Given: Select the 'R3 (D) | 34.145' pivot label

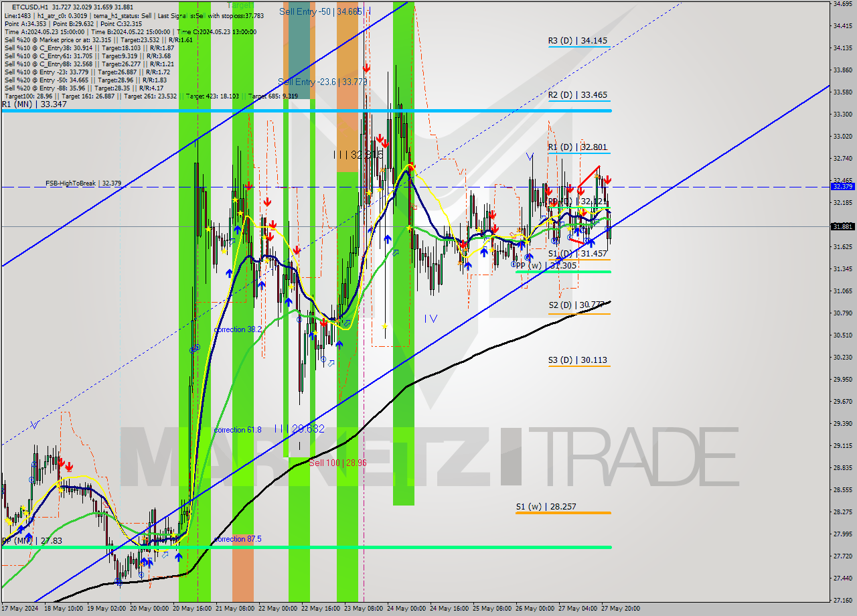Looking at the screenshot, I should pos(578,41).
